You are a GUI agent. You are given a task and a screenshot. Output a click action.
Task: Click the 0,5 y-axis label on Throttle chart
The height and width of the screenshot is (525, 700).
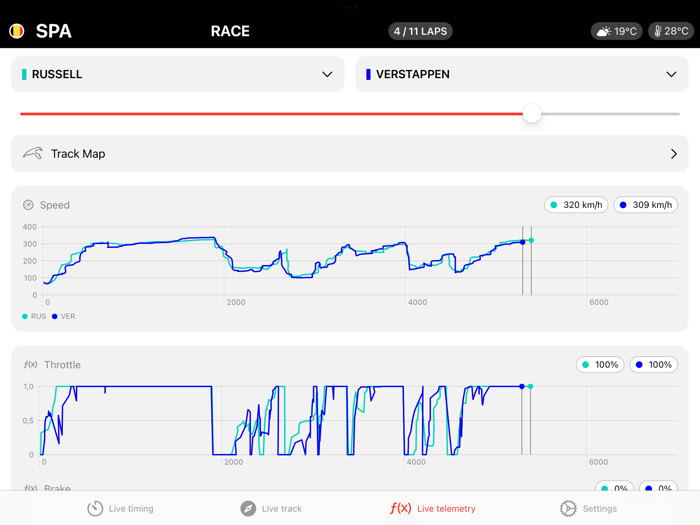click(28, 421)
